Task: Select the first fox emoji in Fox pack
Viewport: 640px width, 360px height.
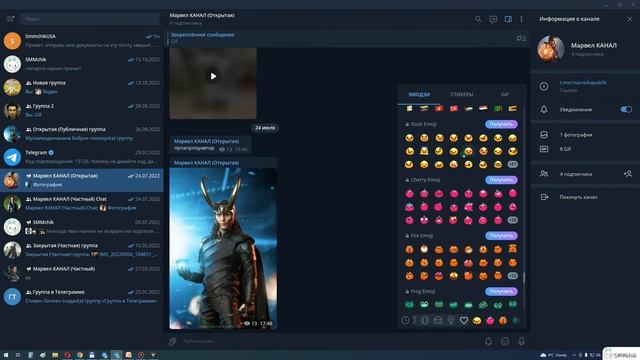Action: [x=409, y=249]
